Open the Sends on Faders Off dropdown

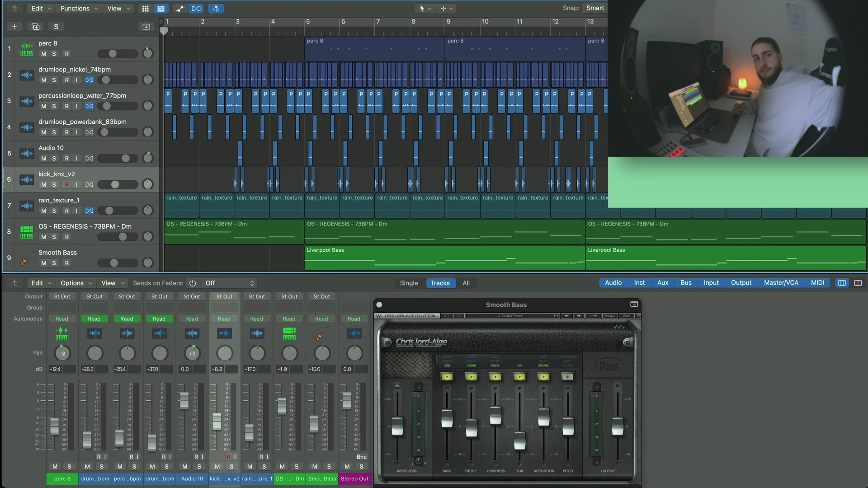coord(229,283)
